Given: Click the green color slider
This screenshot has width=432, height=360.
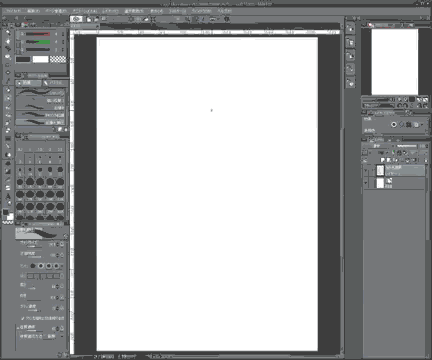Looking at the screenshot, I should tap(38, 42).
